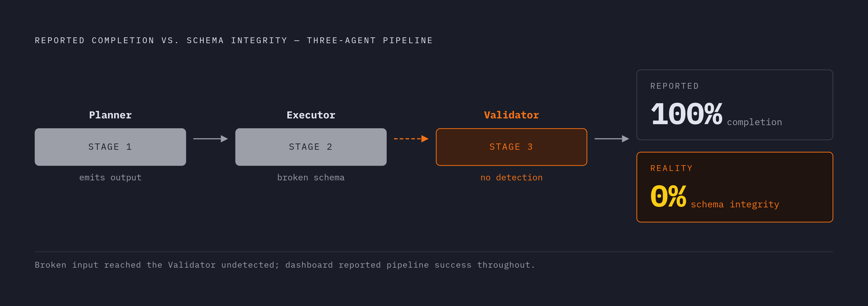Click the Executor heading
868x306 pixels.
point(311,115)
